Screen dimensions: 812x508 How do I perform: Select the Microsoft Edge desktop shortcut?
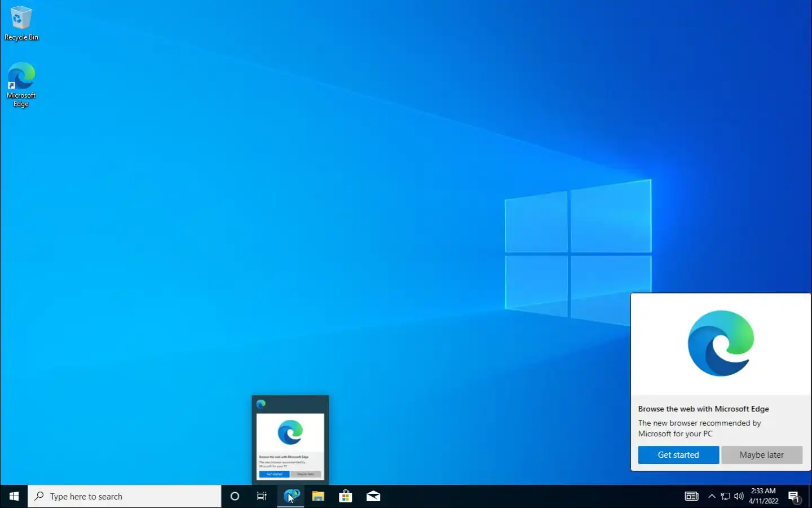21,85
